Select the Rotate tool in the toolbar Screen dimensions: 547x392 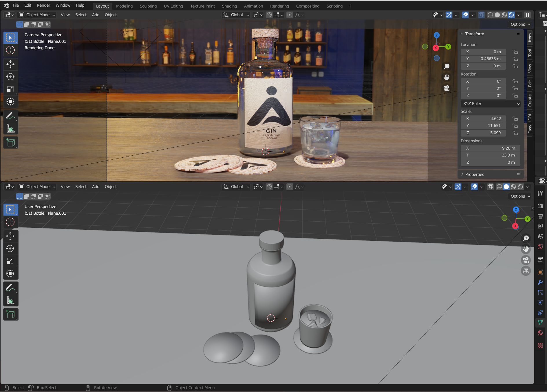[x=10, y=77]
